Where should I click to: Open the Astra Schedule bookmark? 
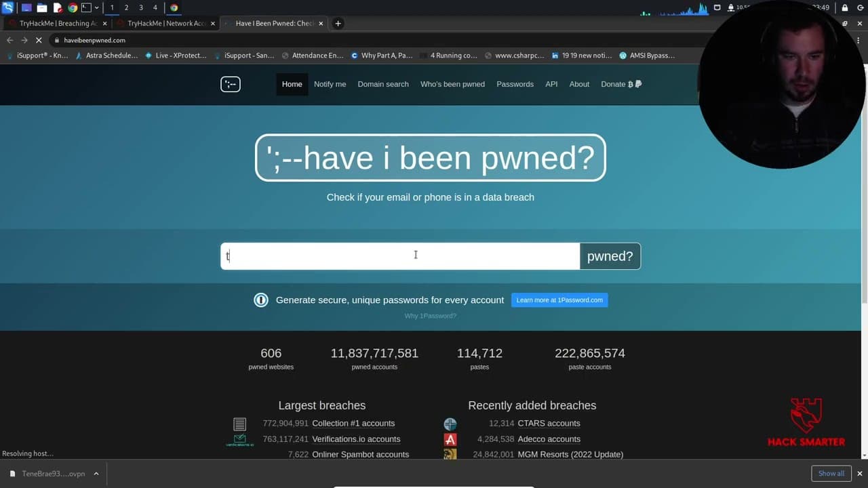coord(106,56)
